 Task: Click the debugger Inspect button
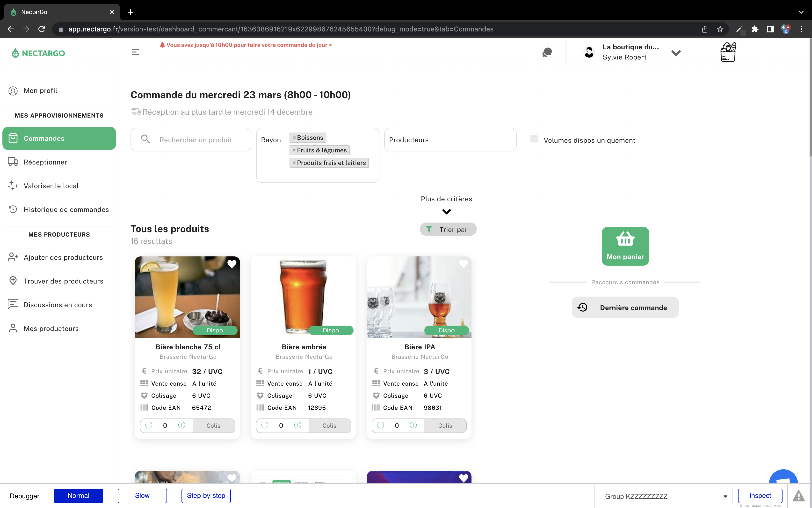pyautogui.click(x=760, y=496)
